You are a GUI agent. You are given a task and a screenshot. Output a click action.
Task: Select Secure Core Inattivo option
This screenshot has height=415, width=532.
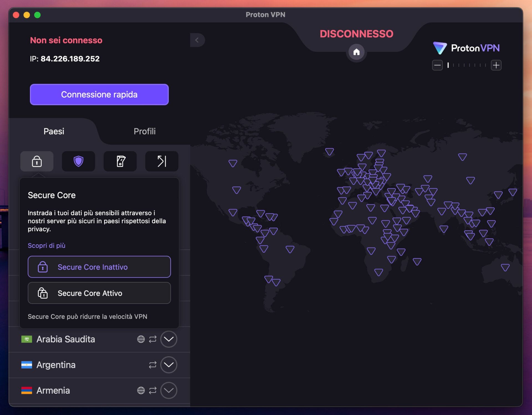tap(99, 267)
